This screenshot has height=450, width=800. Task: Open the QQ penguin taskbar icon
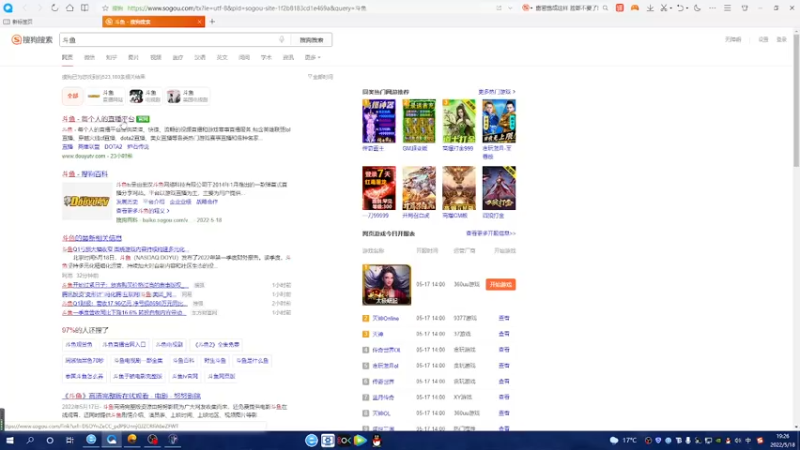coord(377,440)
